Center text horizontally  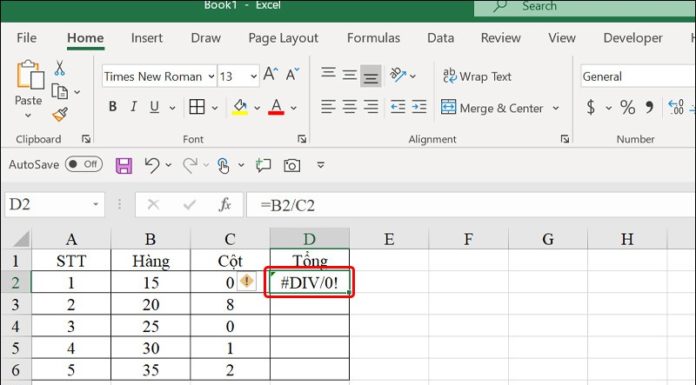[349, 107]
